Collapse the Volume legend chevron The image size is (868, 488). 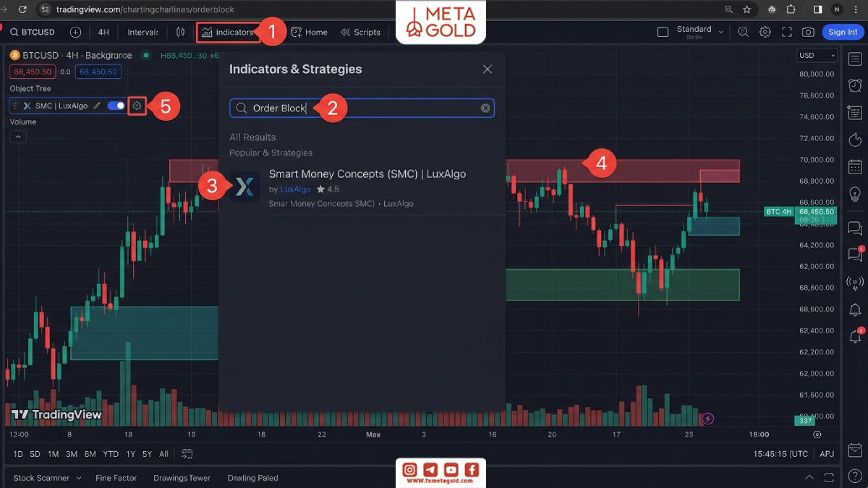pos(18,137)
